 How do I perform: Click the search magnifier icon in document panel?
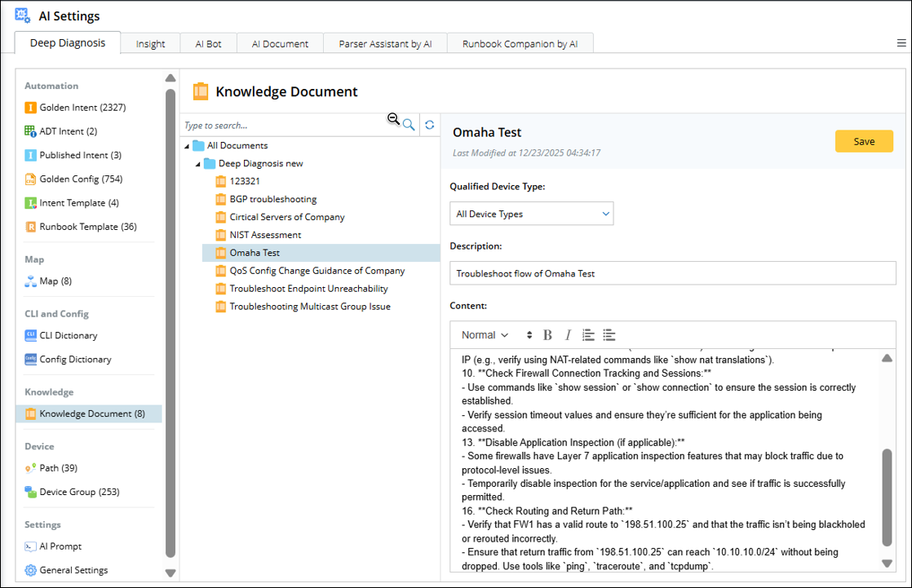pyautogui.click(x=409, y=125)
